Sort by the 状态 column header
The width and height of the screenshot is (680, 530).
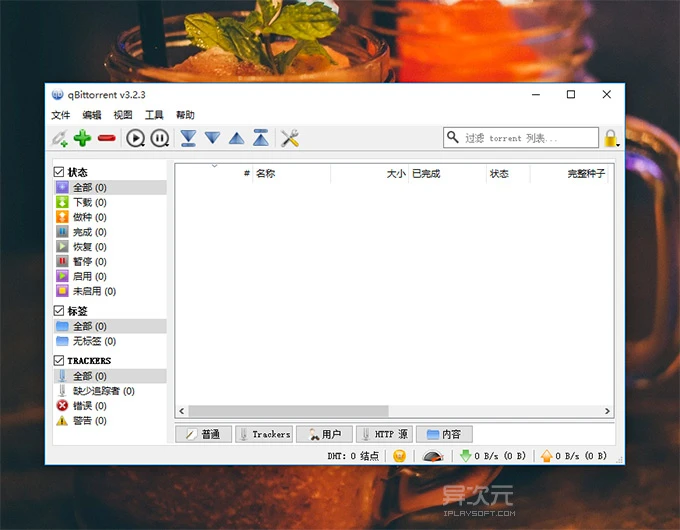[x=508, y=173]
